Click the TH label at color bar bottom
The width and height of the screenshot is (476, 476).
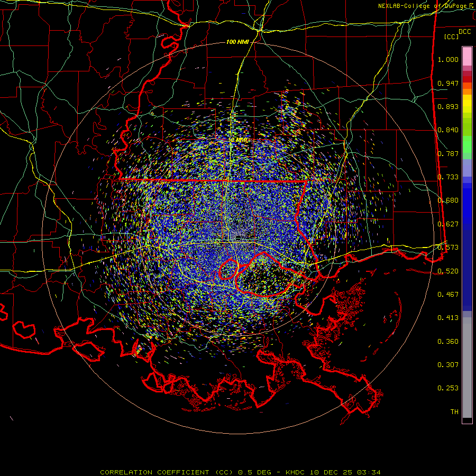[x=454, y=412]
